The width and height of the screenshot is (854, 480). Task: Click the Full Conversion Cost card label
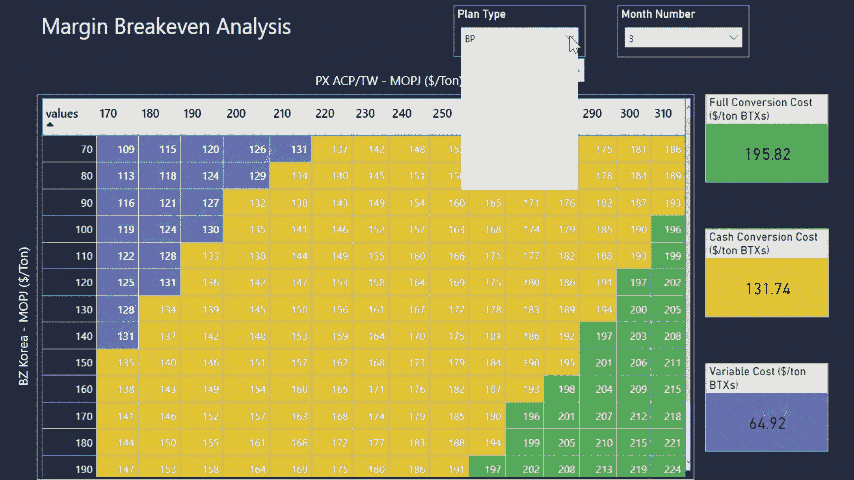pyautogui.click(x=766, y=108)
